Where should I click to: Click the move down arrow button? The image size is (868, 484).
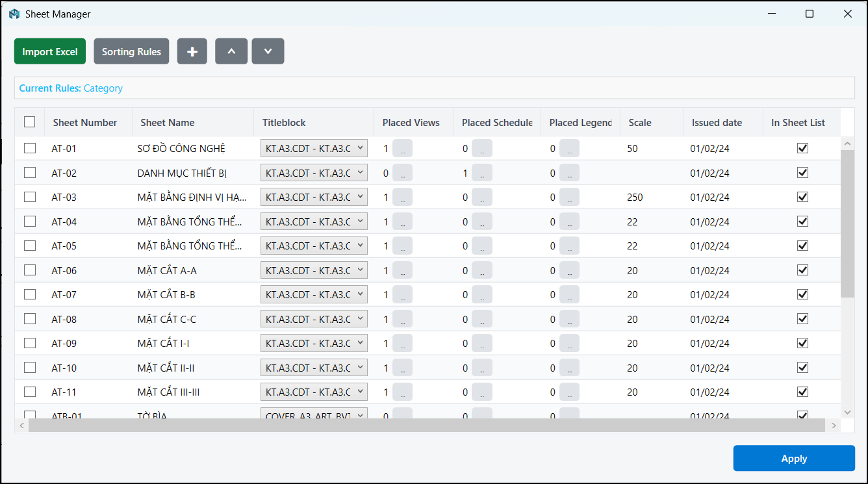(268, 51)
